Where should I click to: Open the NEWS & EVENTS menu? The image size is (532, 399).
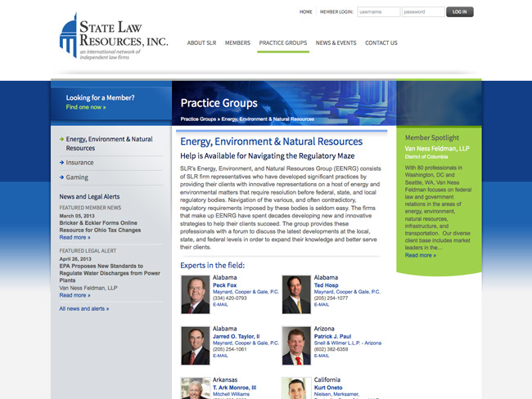click(x=336, y=43)
